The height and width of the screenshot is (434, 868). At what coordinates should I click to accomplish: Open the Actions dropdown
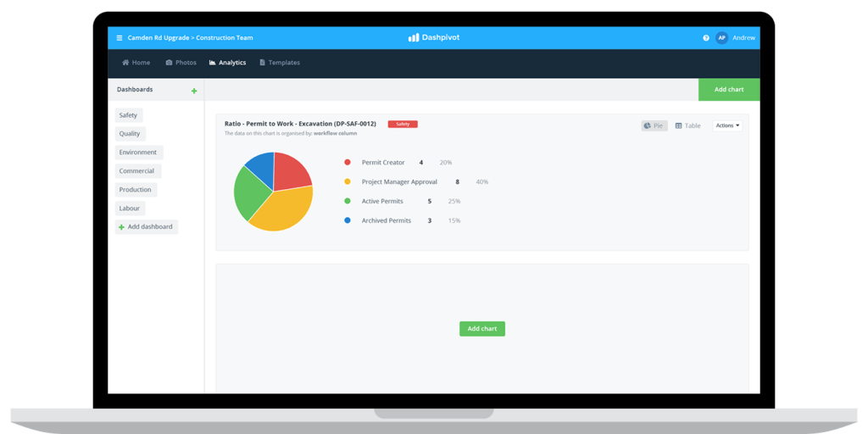[727, 125]
